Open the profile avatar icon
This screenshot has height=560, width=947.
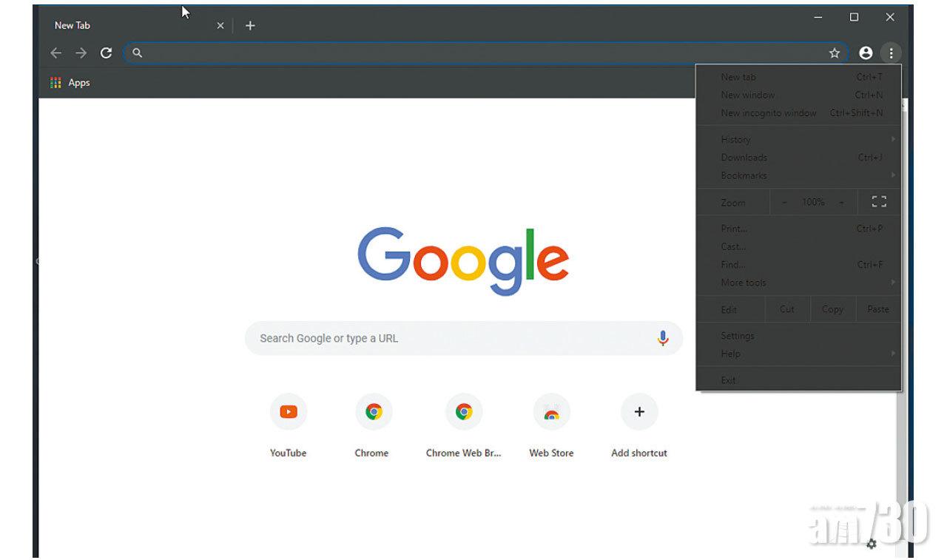tap(865, 53)
